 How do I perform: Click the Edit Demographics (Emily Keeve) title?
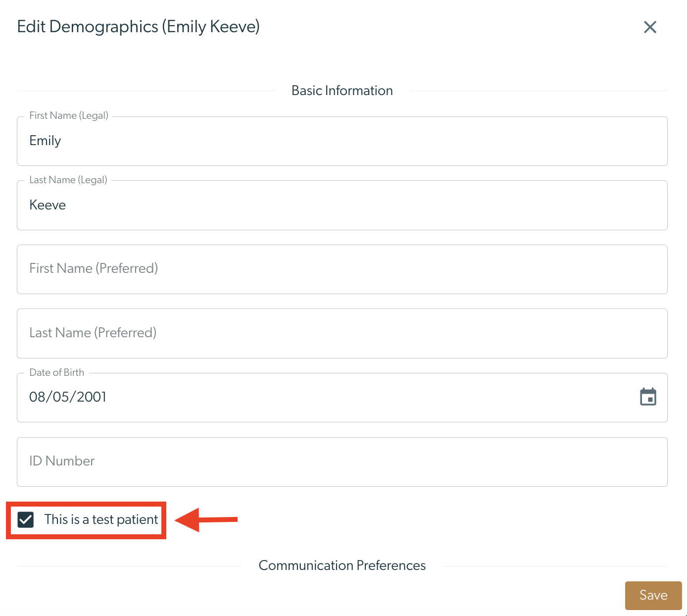pos(139,27)
